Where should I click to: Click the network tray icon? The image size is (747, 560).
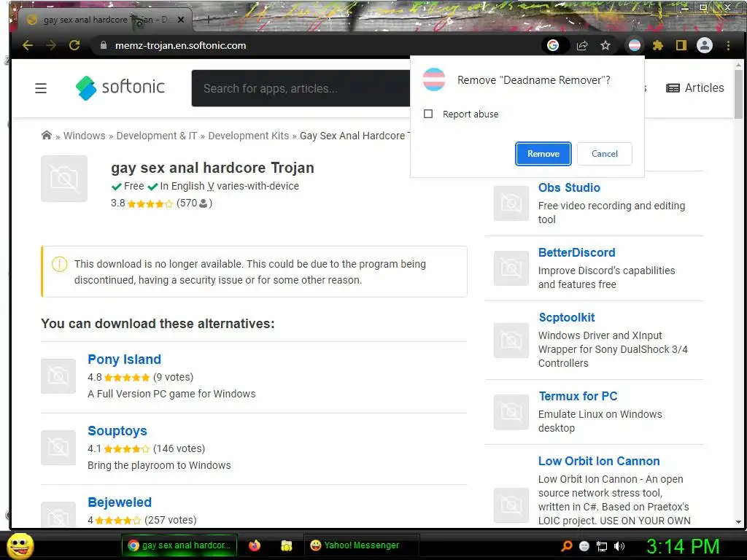(x=602, y=546)
